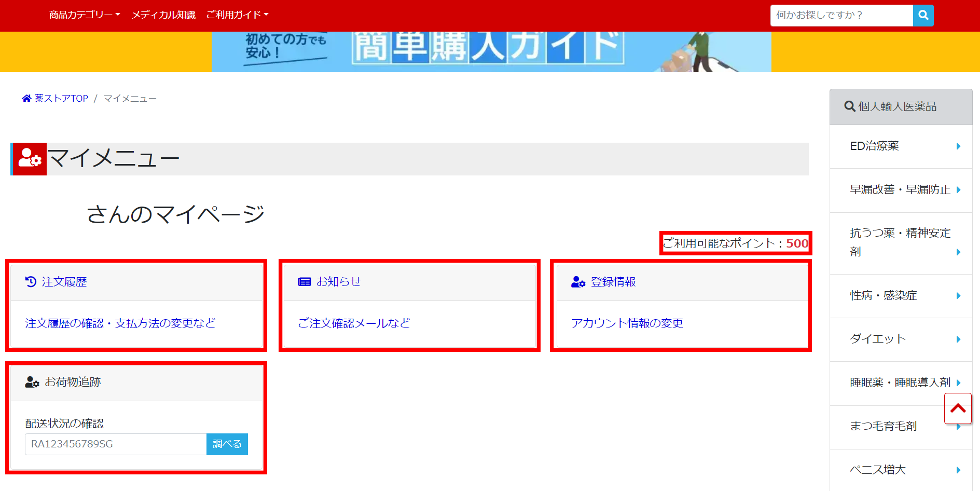This screenshot has width=980, height=491.
Task: Click the search magnifier icon in header
Action: pyautogui.click(x=922, y=15)
